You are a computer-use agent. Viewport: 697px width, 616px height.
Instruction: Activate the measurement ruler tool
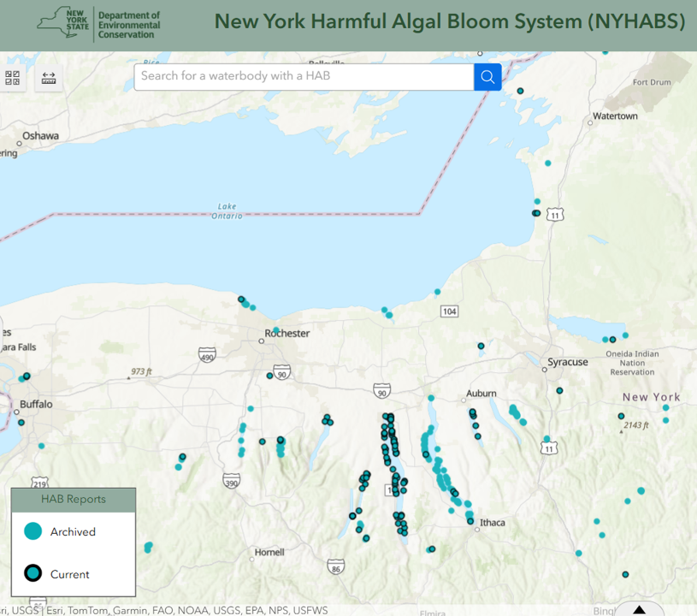pyautogui.click(x=49, y=78)
